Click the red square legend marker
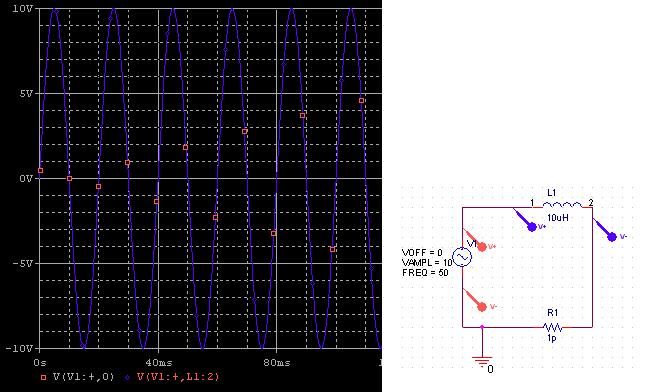 pyautogui.click(x=43, y=377)
